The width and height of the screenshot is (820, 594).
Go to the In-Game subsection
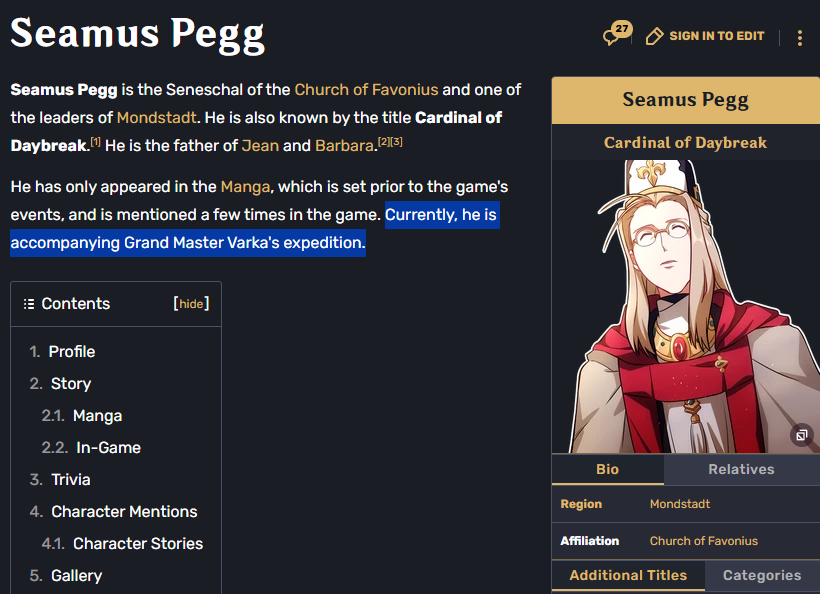(108, 448)
